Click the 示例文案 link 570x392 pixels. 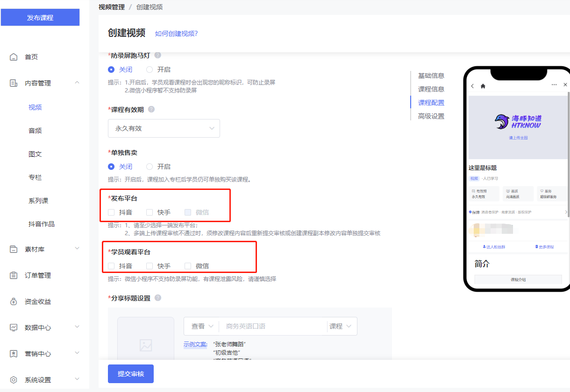195,344
